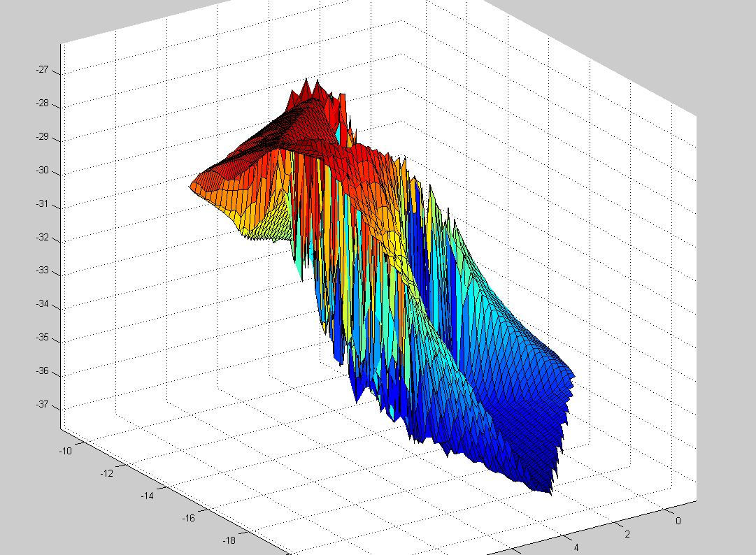Select the dark blue bottom tip of surface
The height and width of the screenshot is (555, 756).
click(x=549, y=488)
